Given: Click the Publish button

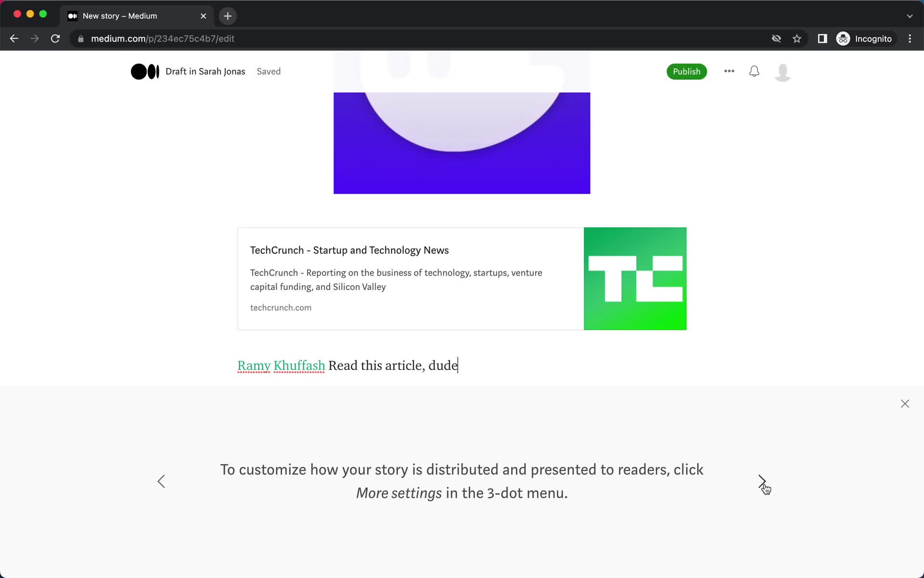Looking at the screenshot, I should [x=687, y=71].
